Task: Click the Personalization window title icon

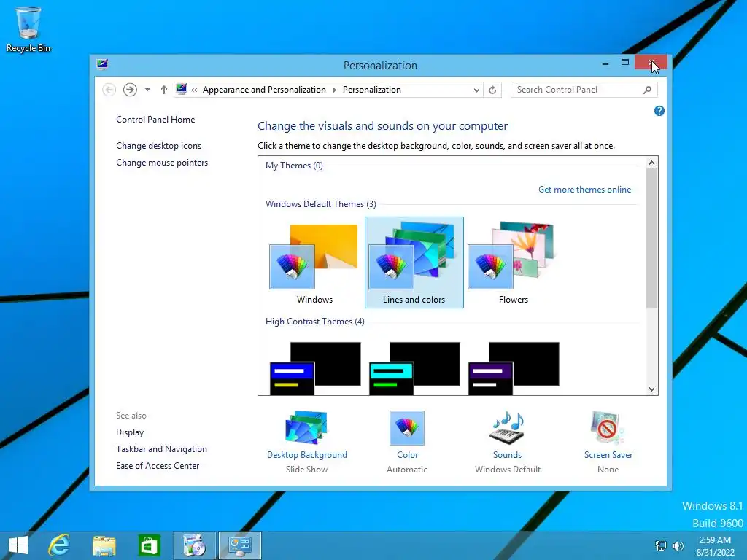Action: tap(102, 64)
